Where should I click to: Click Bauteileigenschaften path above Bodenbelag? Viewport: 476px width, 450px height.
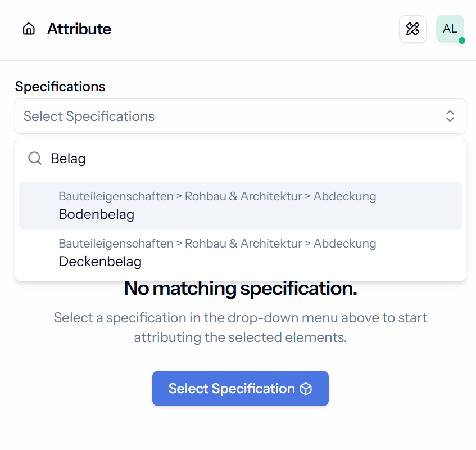(116, 196)
